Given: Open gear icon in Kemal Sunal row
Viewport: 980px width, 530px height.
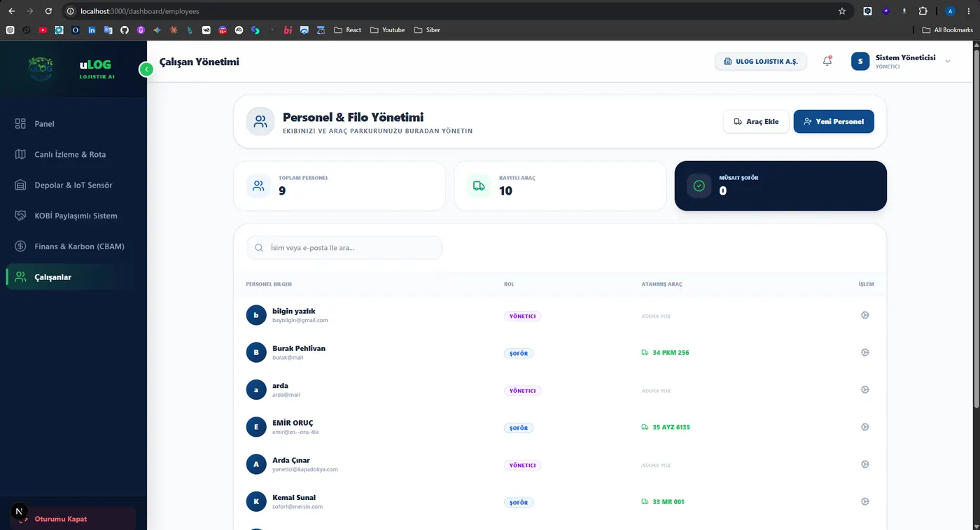Looking at the screenshot, I should click(x=864, y=501).
